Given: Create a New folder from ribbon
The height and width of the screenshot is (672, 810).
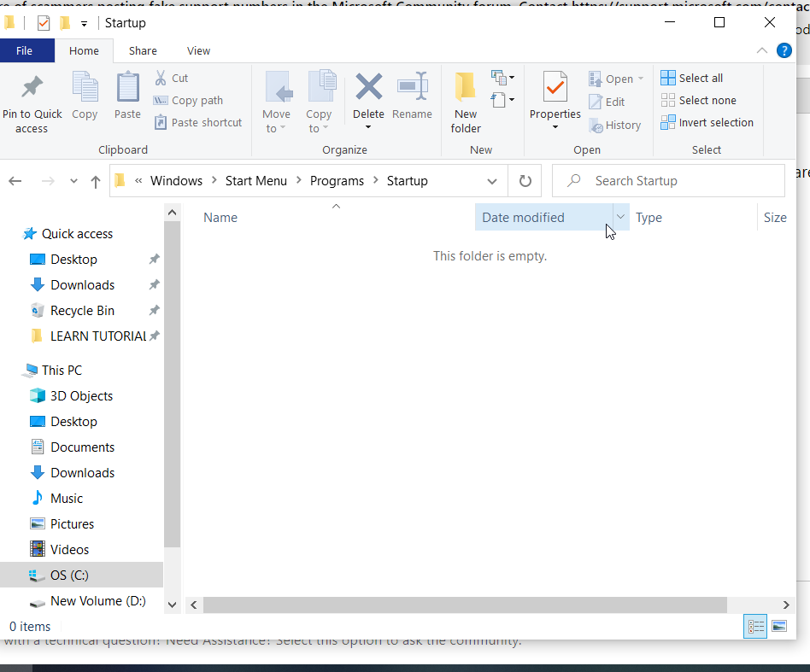Looking at the screenshot, I should click(x=466, y=103).
